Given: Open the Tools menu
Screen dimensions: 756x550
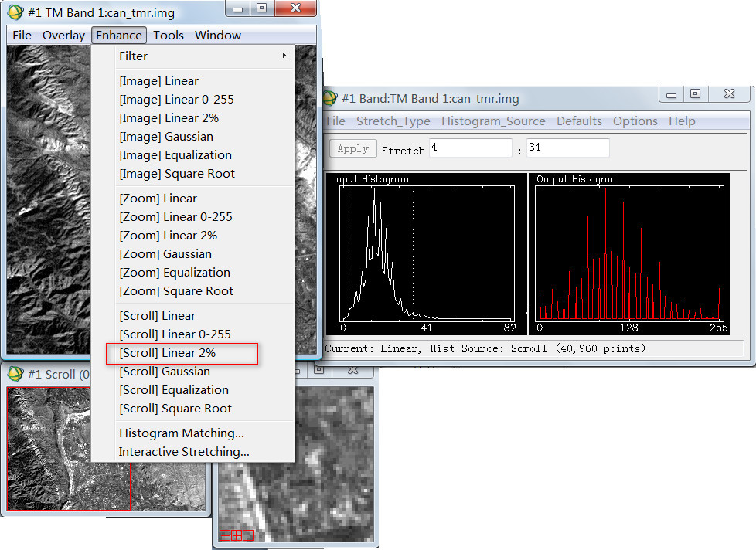Looking at the screenshot, I should [169, 36].
